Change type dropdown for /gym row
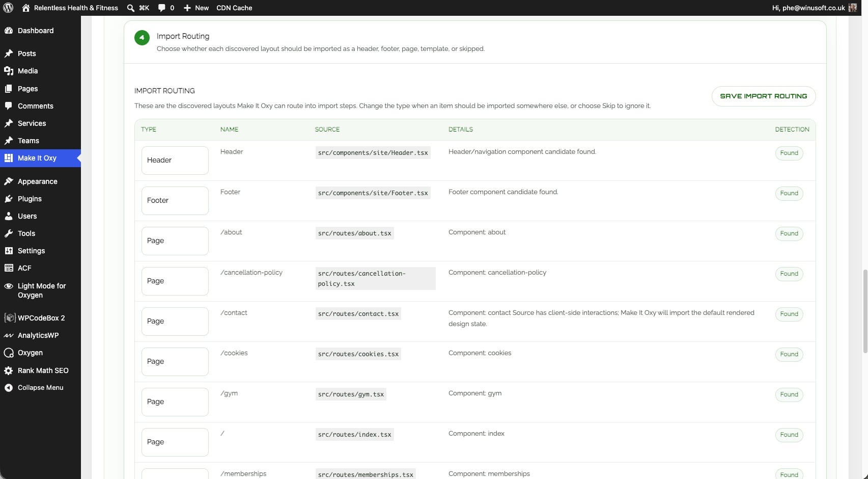Screen dimensions: 868x479 point(175,402)
